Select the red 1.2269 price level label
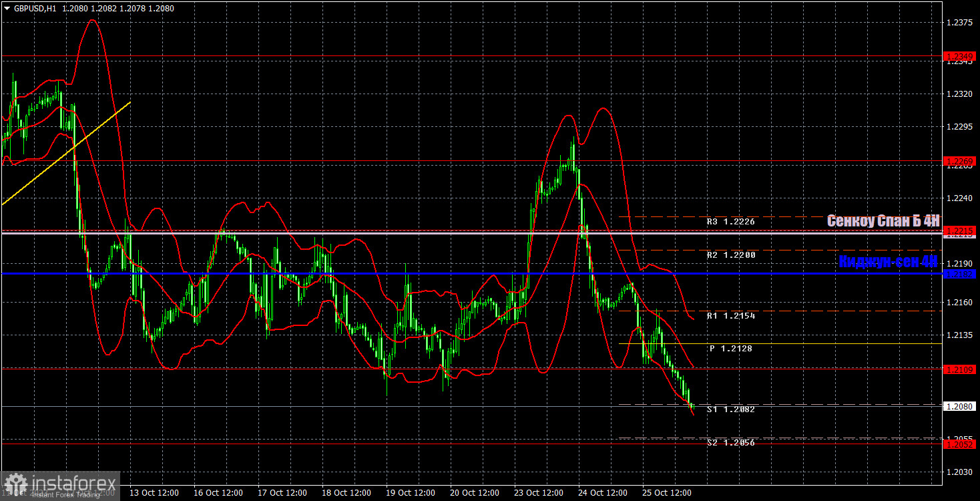The width and height of the screenshot is (980, 501). 960,161
